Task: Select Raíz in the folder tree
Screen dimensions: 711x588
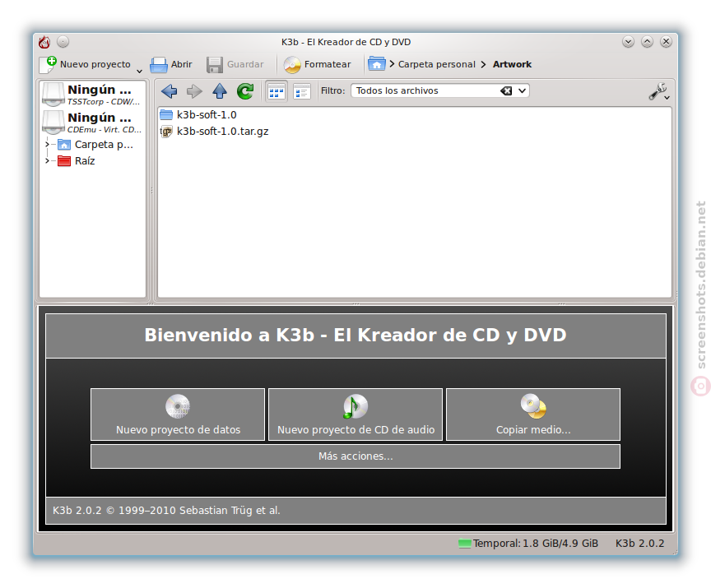Action: pyautogui.click(x=77, y=161)
